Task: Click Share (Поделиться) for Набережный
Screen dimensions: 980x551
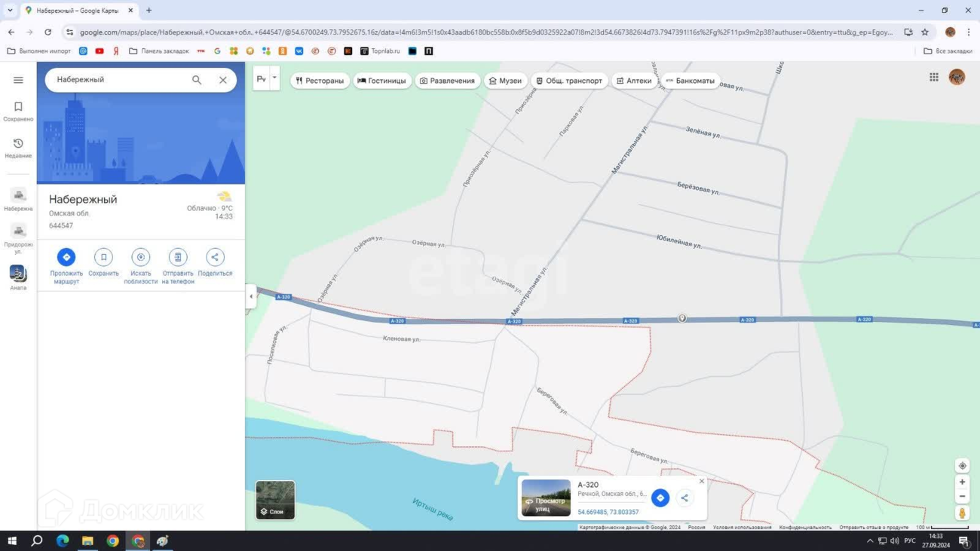Action: coord(215,258)
